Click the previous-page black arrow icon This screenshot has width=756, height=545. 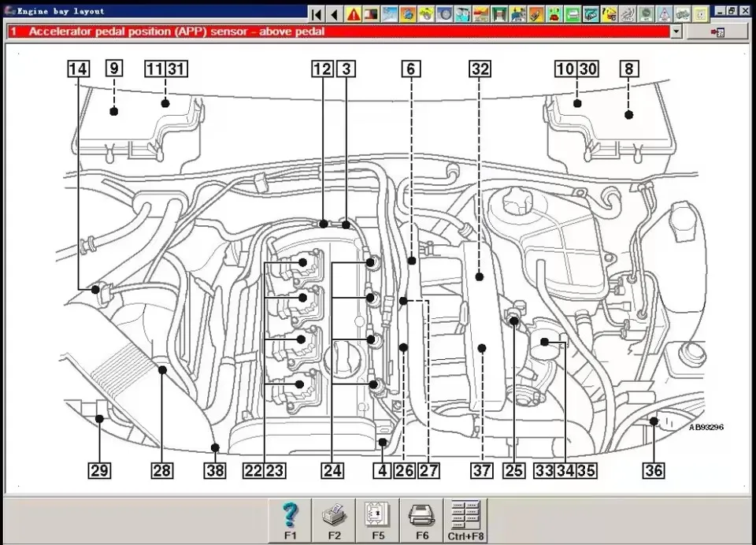pyautogui.click(x=333, y=13)
